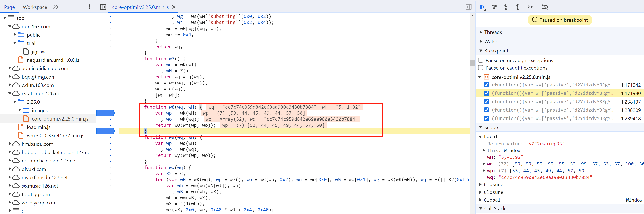This screenshot has width=644, height=214.
Task: Expand Global scope
Action: 480,200
